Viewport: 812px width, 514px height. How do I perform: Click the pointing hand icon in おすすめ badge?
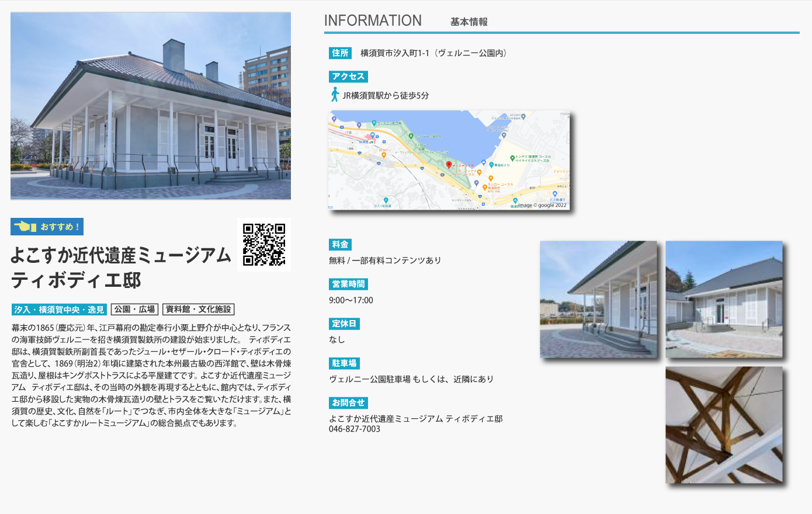click(x=25, y=227)
